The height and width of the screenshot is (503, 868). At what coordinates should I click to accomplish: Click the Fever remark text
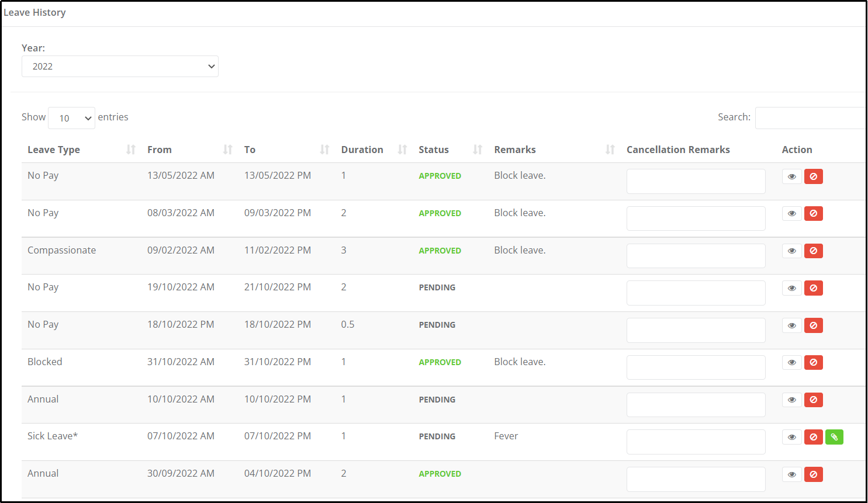point(506,436)
